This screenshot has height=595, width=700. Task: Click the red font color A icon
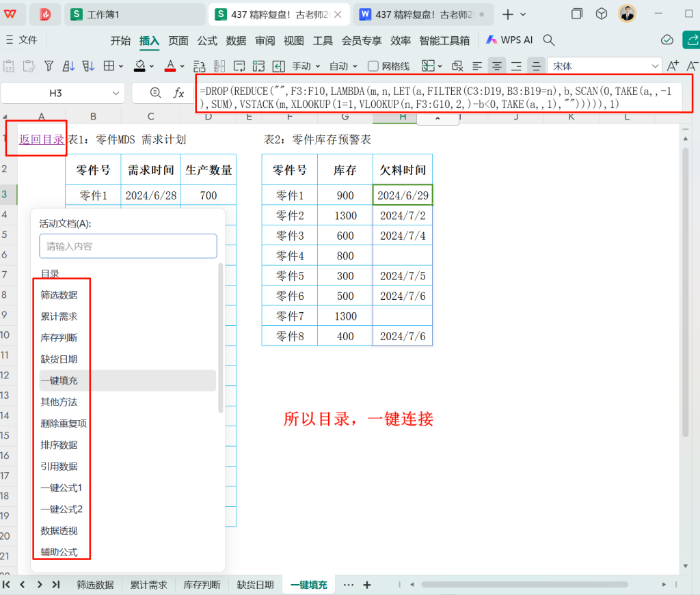170,66
